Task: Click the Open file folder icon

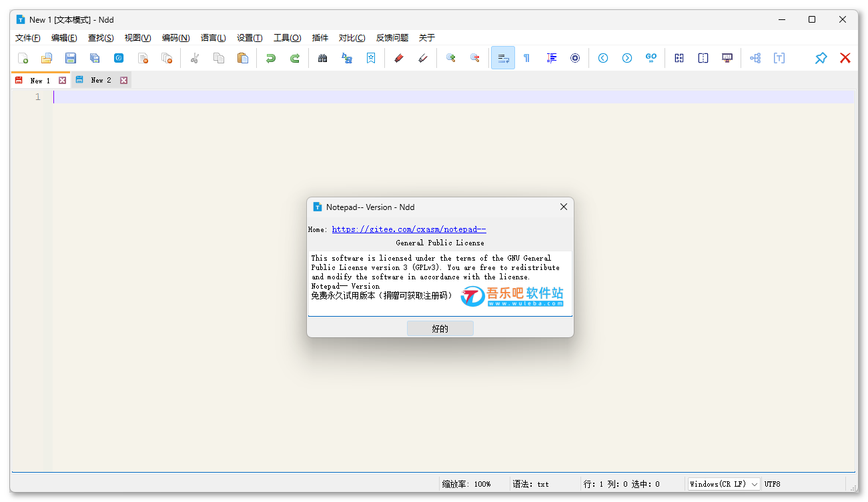Action: pos(47,58)
